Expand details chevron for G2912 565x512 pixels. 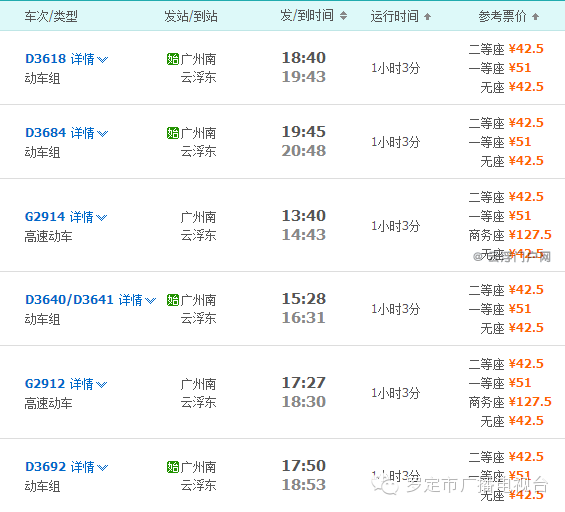102,384
